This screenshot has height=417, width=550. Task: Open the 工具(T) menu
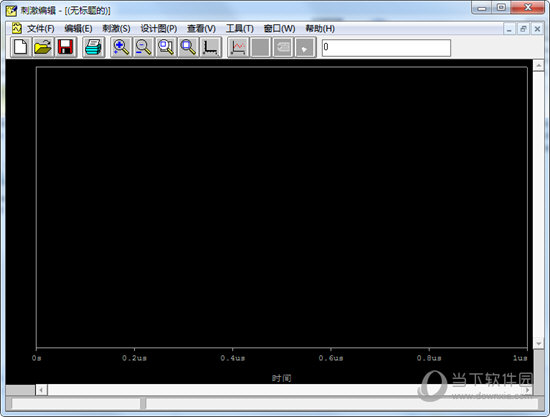[240, 28]
